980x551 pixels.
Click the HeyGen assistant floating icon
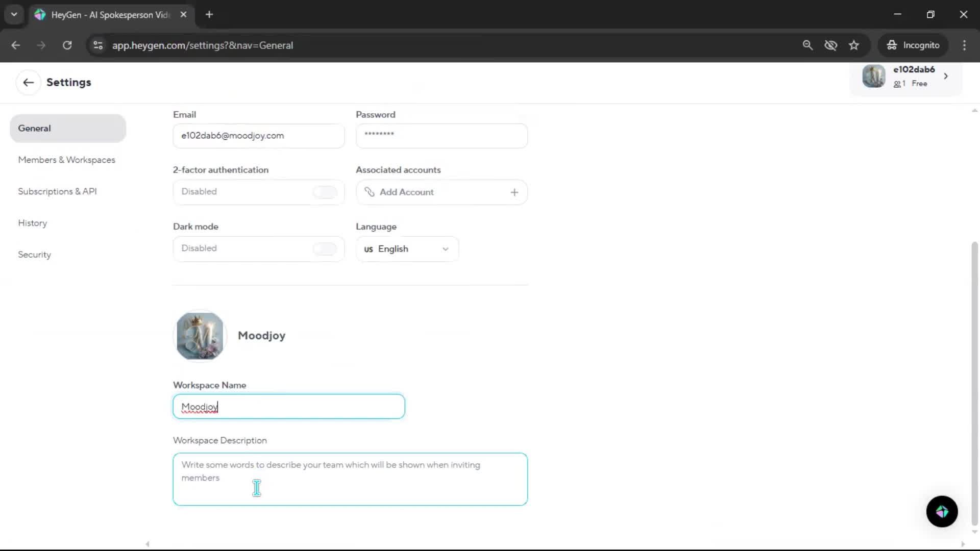[942, 511]
